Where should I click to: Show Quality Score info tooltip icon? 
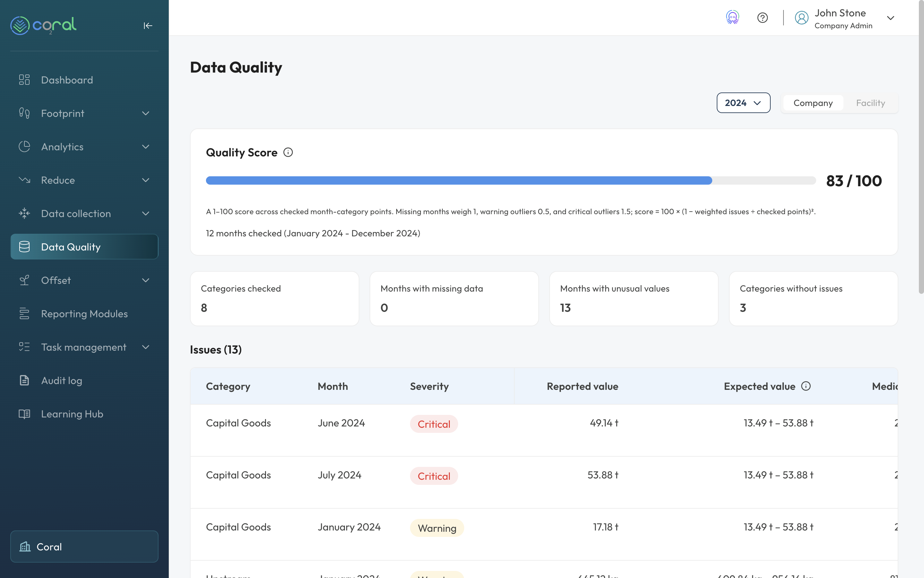(x=288, y=153)
